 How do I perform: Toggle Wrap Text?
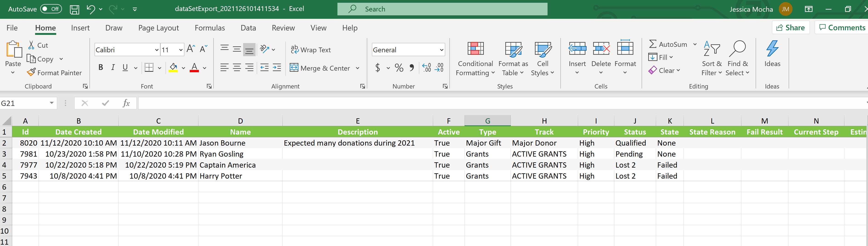311,50
